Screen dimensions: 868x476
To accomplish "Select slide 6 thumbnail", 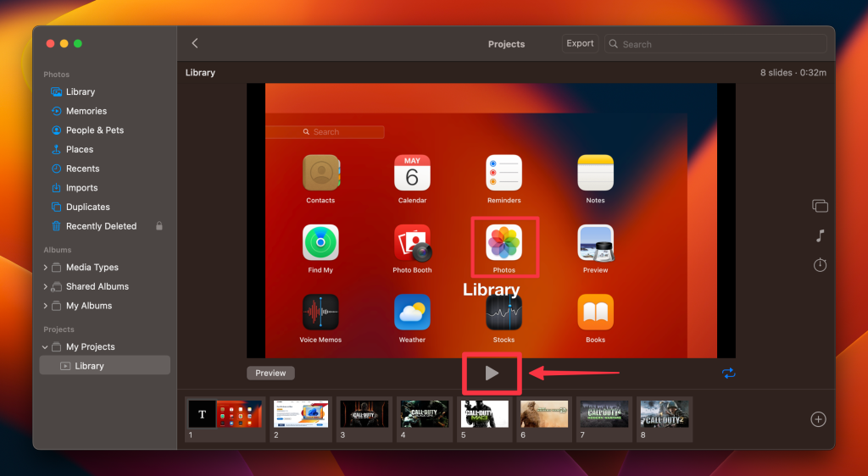I will pyautogui.click(x=544, y=419).
